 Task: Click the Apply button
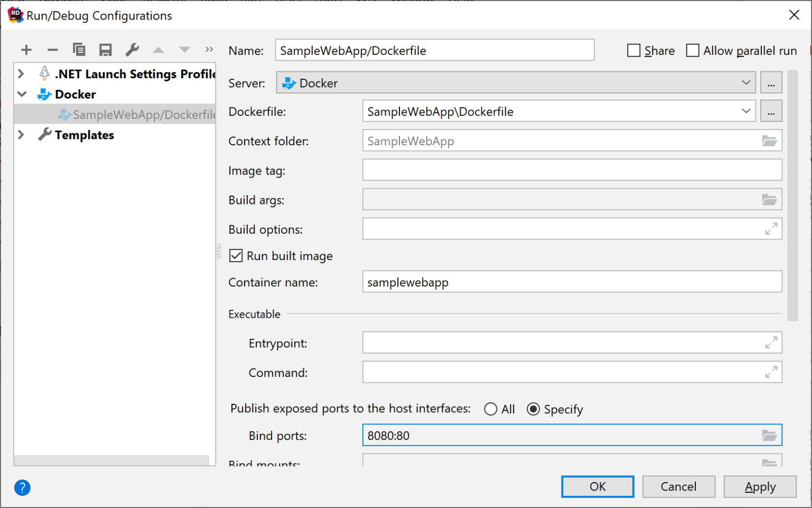click(760, 486)
